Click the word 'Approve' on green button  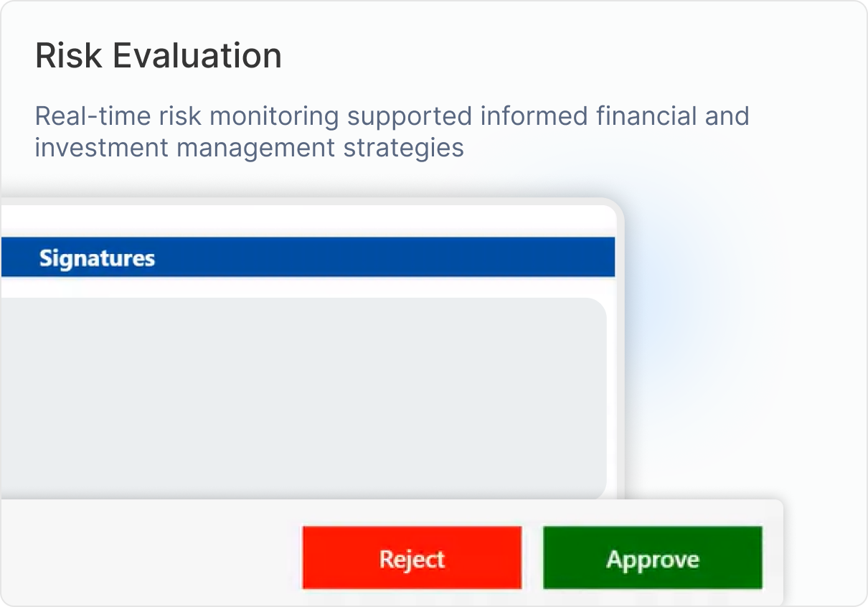(x=652, y=559)
